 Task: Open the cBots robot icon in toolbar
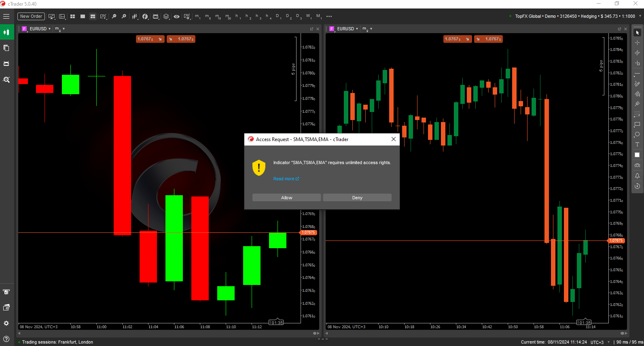tap(156, 17)
